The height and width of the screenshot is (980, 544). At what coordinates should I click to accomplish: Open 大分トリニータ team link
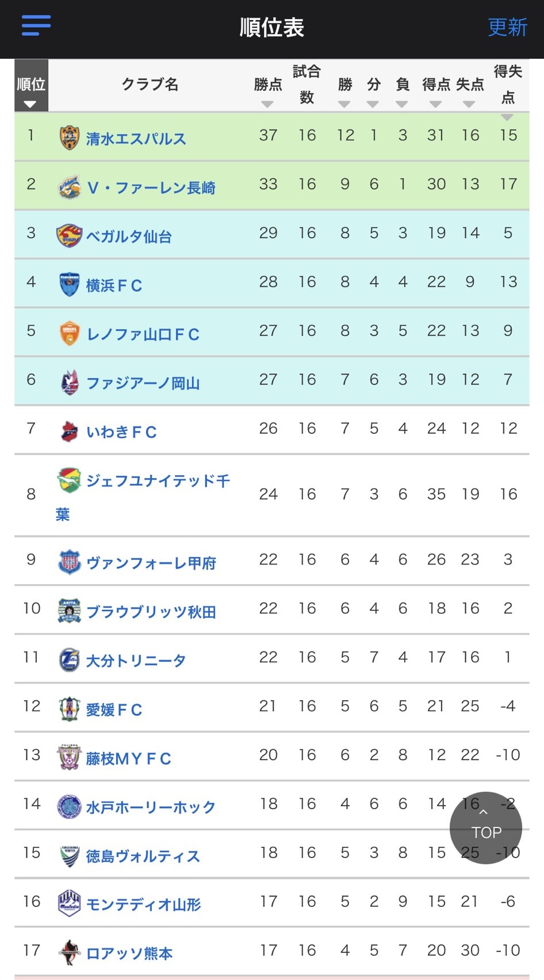pyautogui.click(x=136, y=661)
